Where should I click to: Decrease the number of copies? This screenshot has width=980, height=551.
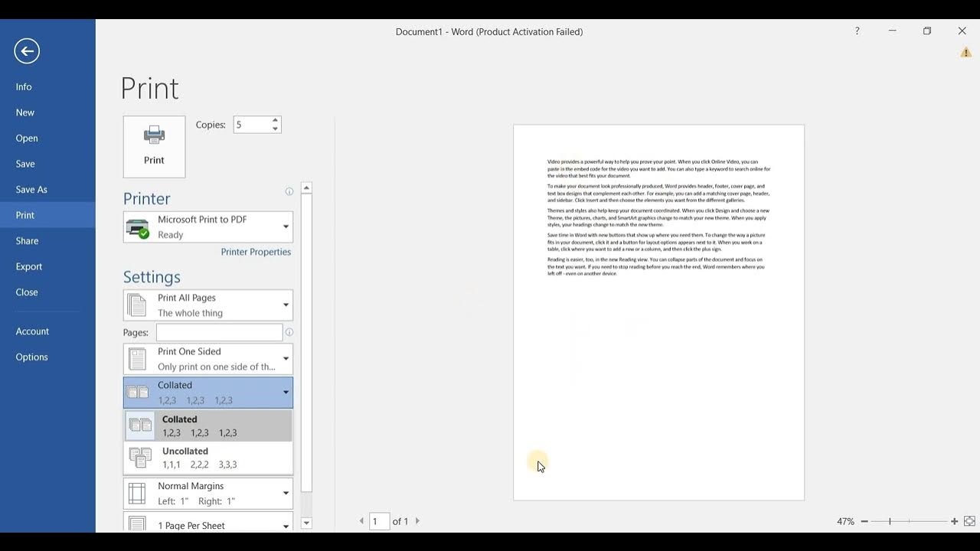tap(275, 129)
